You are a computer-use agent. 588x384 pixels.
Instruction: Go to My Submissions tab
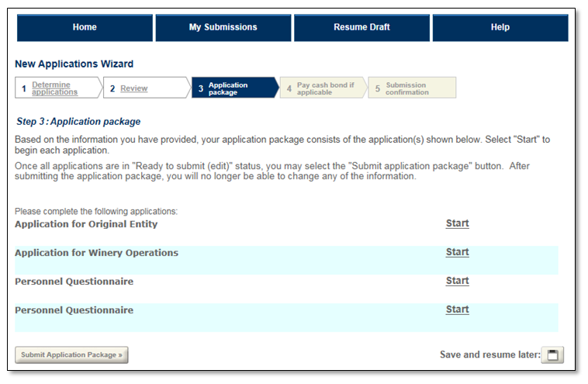coord(223,27)
